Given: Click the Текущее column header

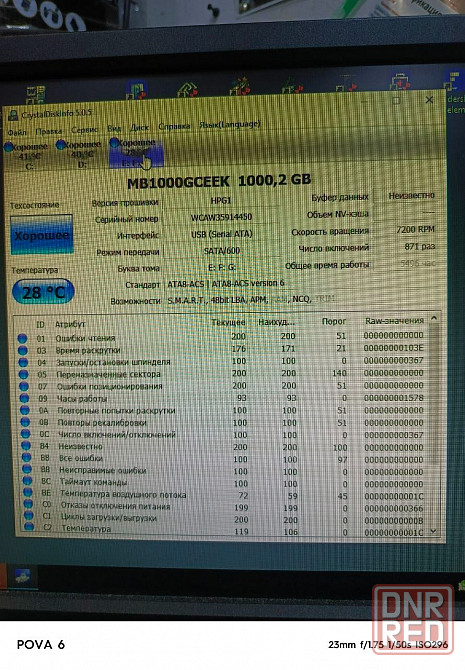Looking at the screenshot, I should pos(228,322).
